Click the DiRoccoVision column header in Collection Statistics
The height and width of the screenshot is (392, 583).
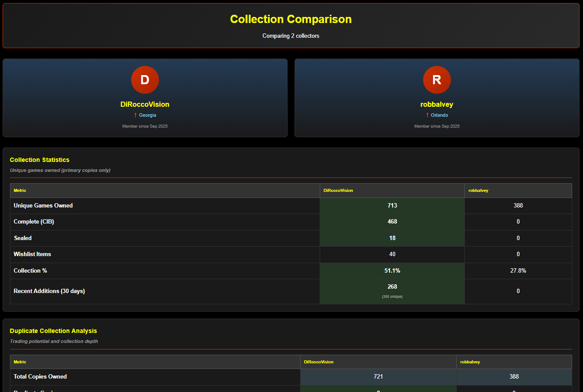[338, 191]
